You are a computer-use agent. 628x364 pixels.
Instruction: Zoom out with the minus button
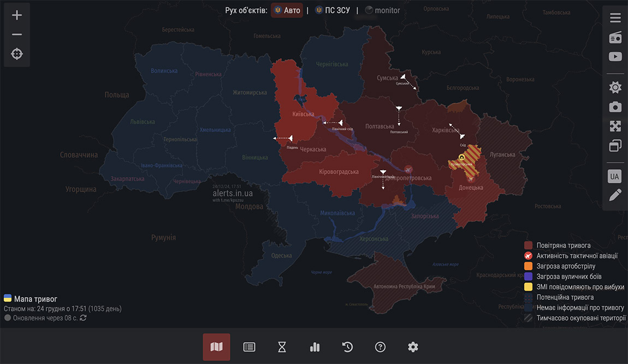coord(17,35)
